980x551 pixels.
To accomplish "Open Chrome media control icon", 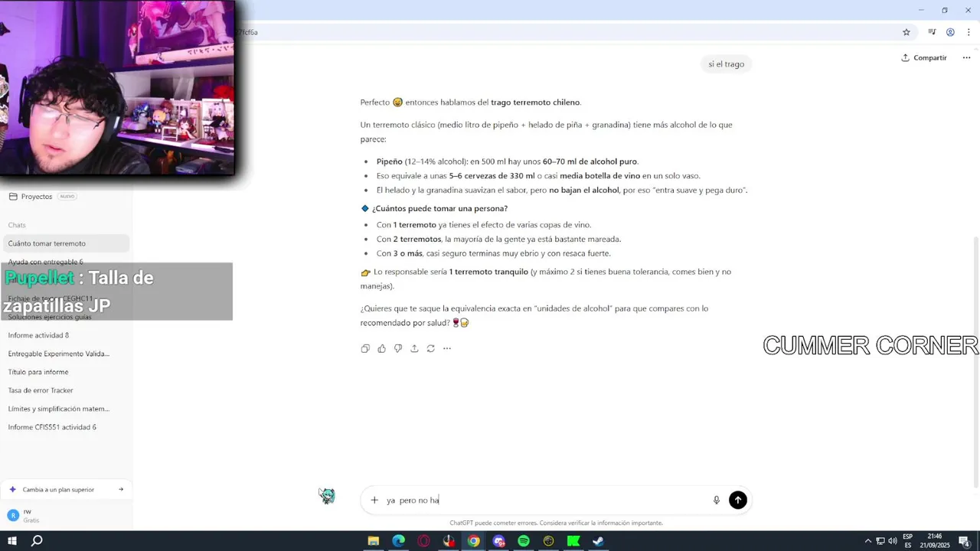I will click(x=932, y=32).
